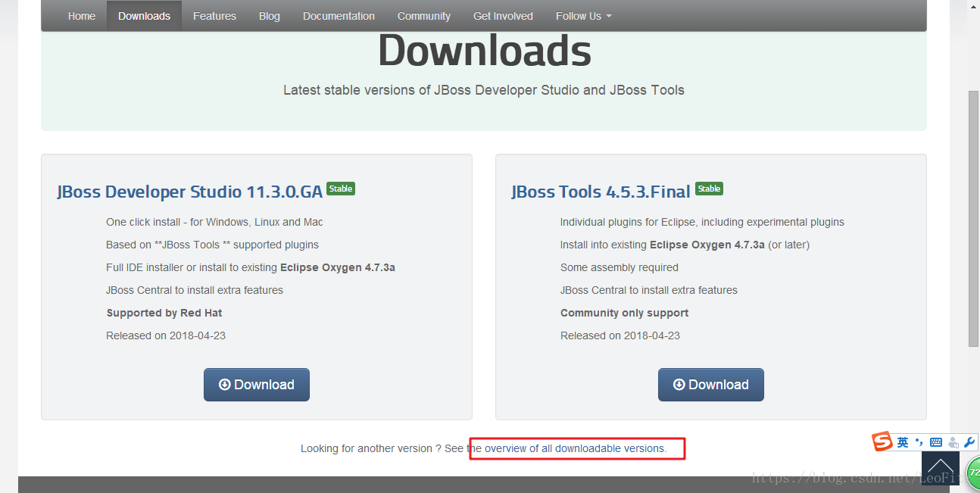Click the large Downloads page title
The width and height of the screenshot is (980, 493).
pos(484,51)
